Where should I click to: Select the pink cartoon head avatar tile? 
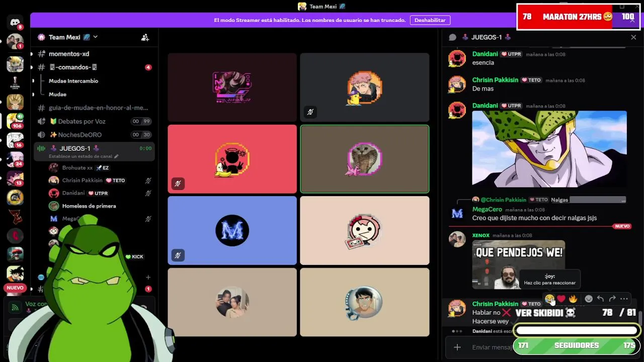(365, 230)
